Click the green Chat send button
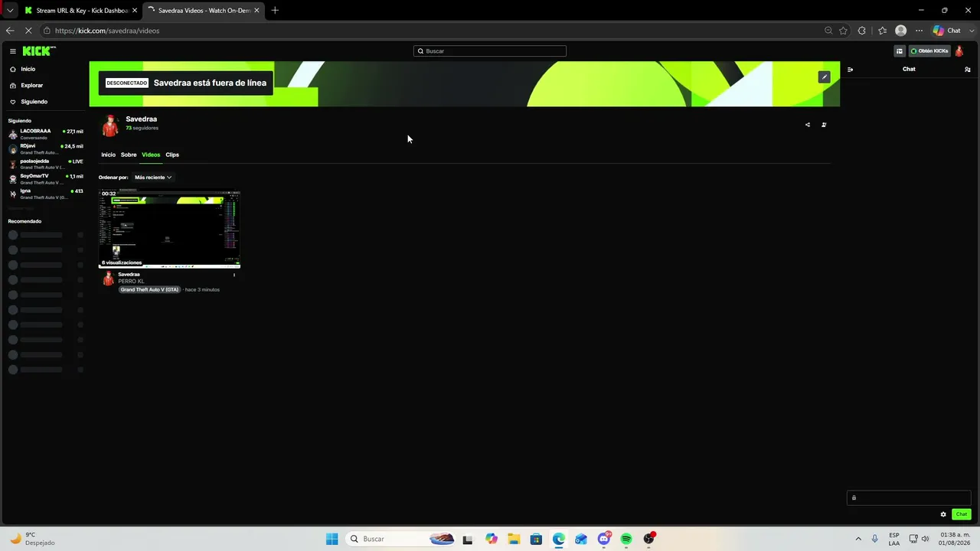Image resolution: width=980 pixels, height=551 pixels. click(962, 514)
